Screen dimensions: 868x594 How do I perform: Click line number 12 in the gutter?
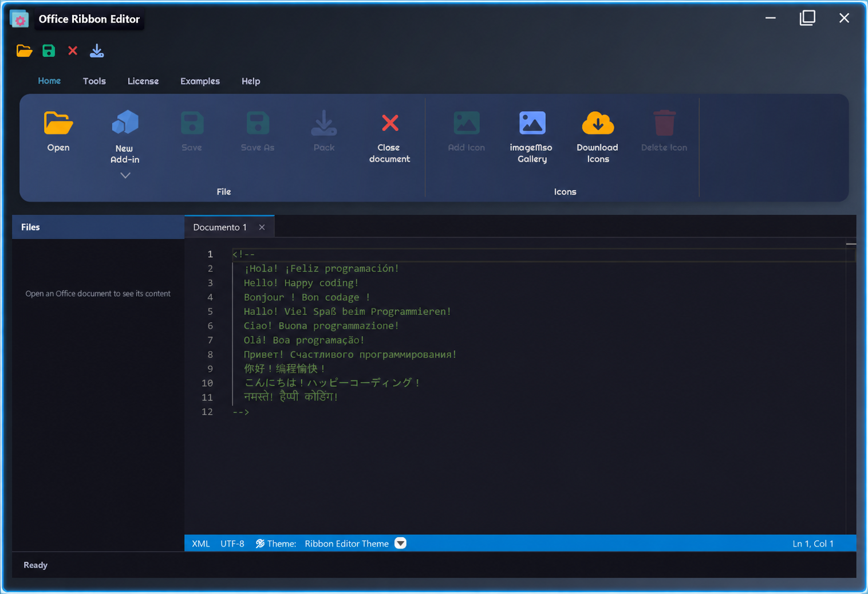click(207, 412)
